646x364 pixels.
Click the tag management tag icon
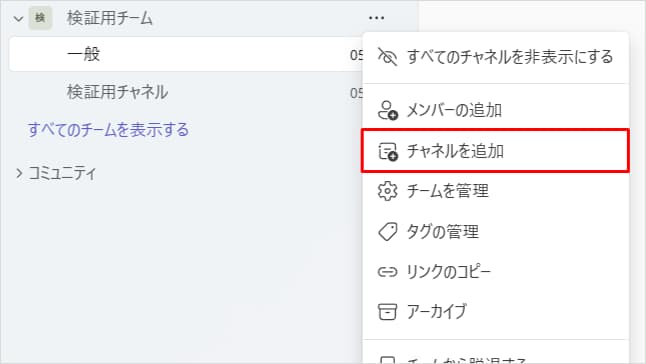(x=387, y=232)
